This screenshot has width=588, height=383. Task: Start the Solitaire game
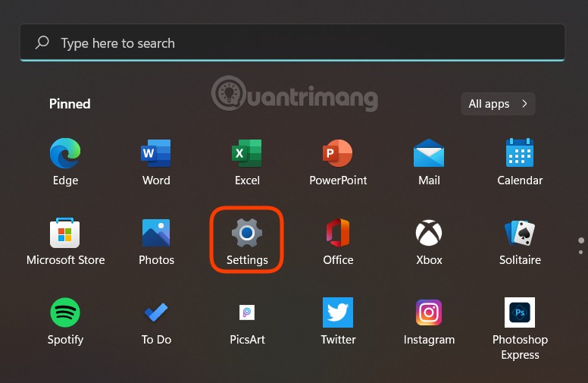coord(520,233)
